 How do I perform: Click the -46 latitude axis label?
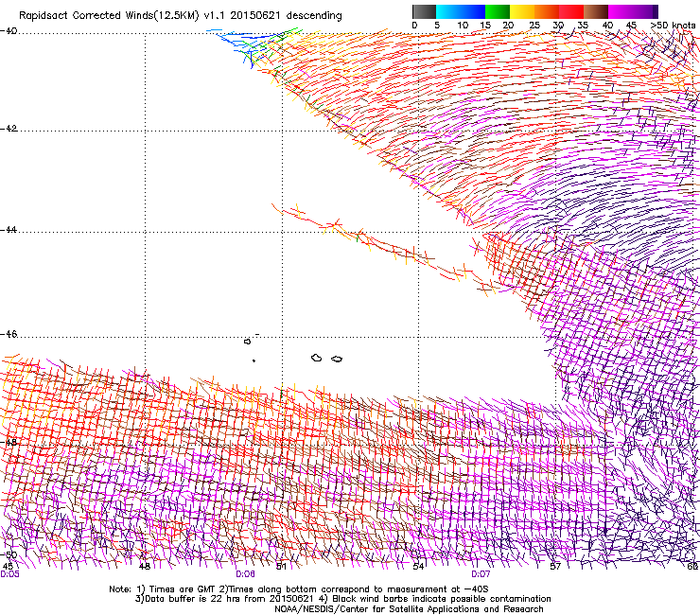[x=8, y=334]
